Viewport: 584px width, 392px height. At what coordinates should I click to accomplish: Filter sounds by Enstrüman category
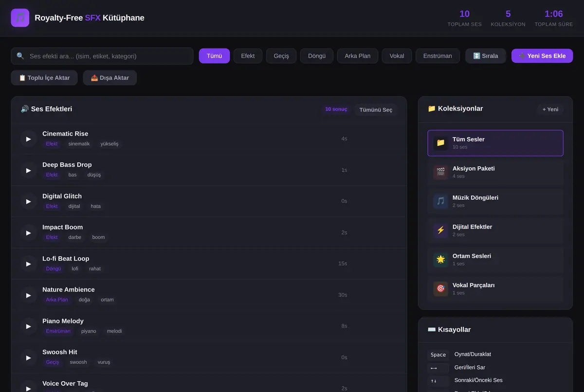pos(438,56)
